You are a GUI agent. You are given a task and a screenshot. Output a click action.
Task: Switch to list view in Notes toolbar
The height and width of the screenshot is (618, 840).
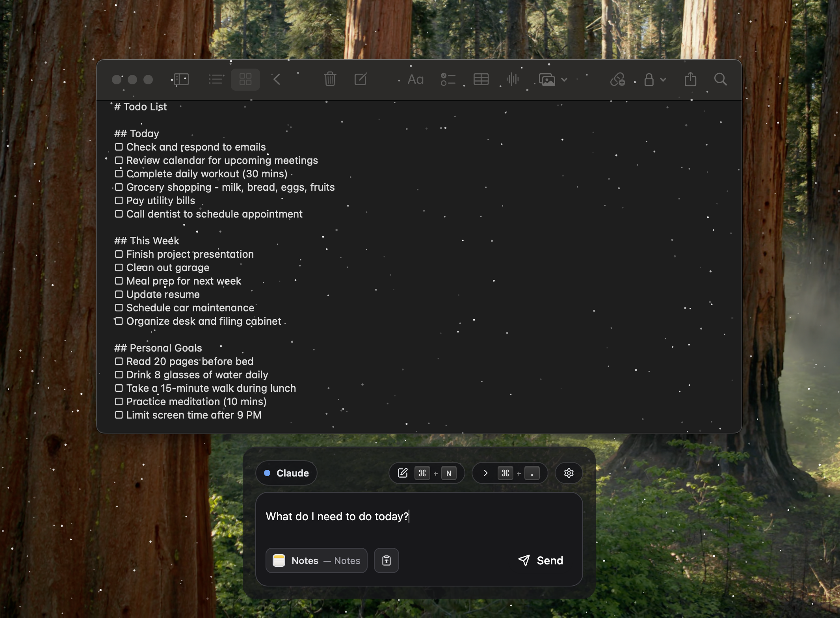(216, 80)
